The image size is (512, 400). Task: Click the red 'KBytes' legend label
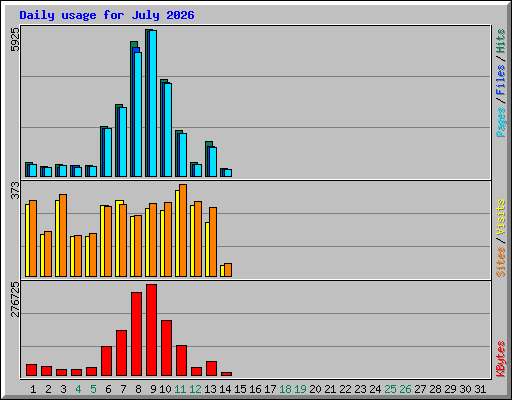(x=501, y=359)
